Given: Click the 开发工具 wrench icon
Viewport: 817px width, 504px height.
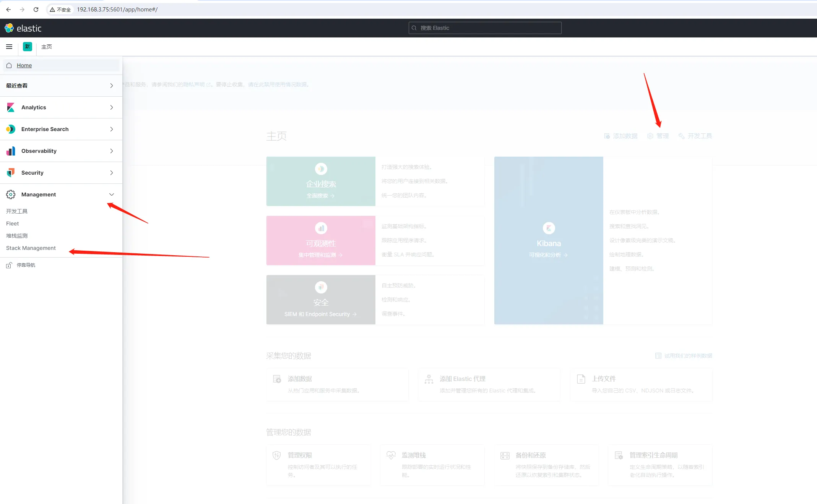Looking at the screenshot, I should tap(682, 136).
